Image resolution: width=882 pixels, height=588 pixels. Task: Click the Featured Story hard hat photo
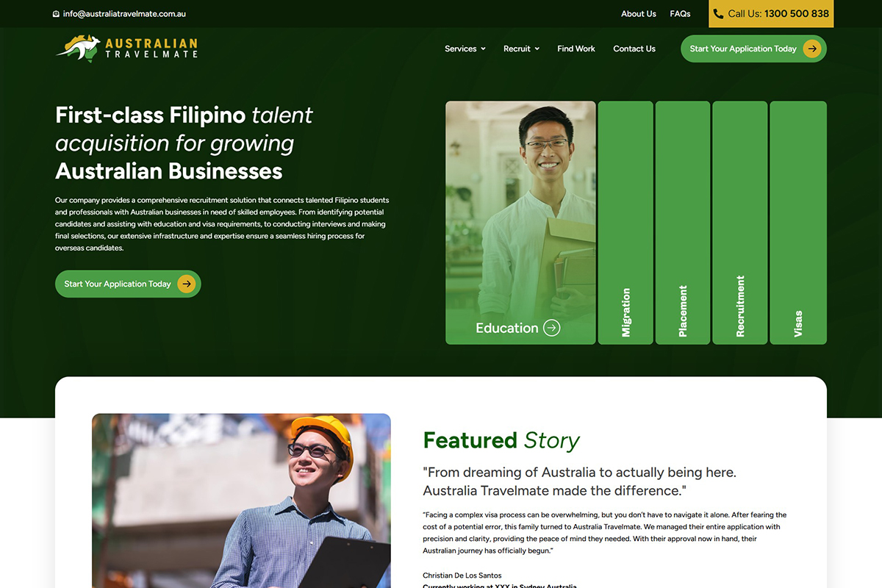click(241, 501)
